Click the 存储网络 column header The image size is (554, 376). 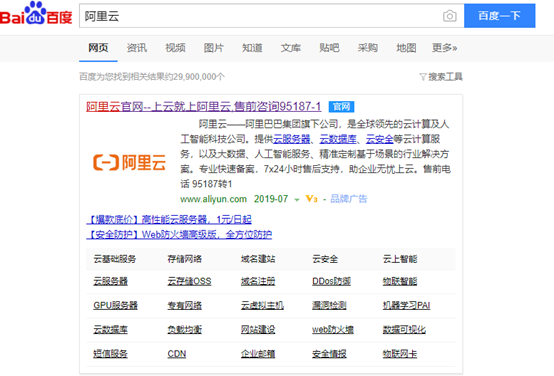click(184, 259)
